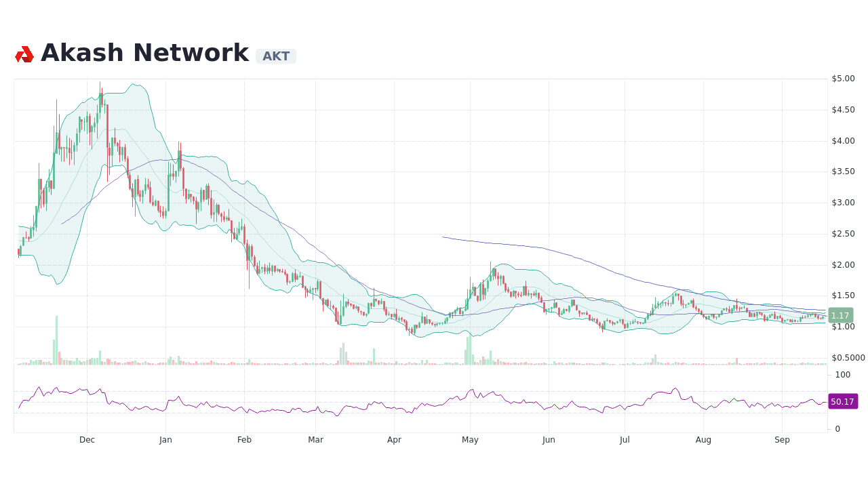This screenshot has height=488, width=868.
Task: Click the red Akash Network logo
Action: point(24,53)
